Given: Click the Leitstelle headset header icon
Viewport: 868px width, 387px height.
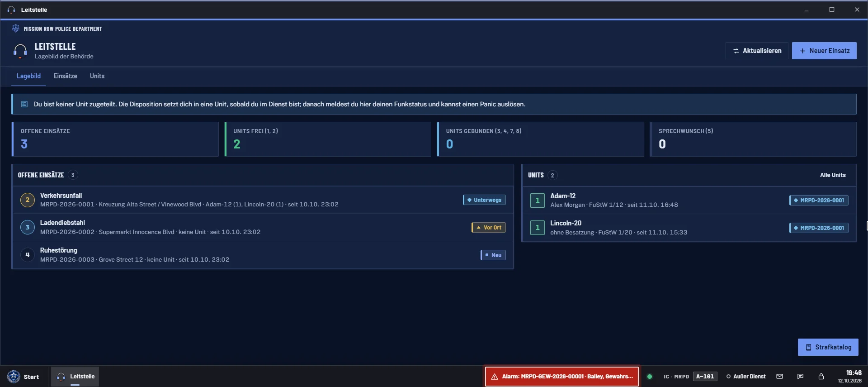Looking at the screenshot, I should (x=20, y=51).
